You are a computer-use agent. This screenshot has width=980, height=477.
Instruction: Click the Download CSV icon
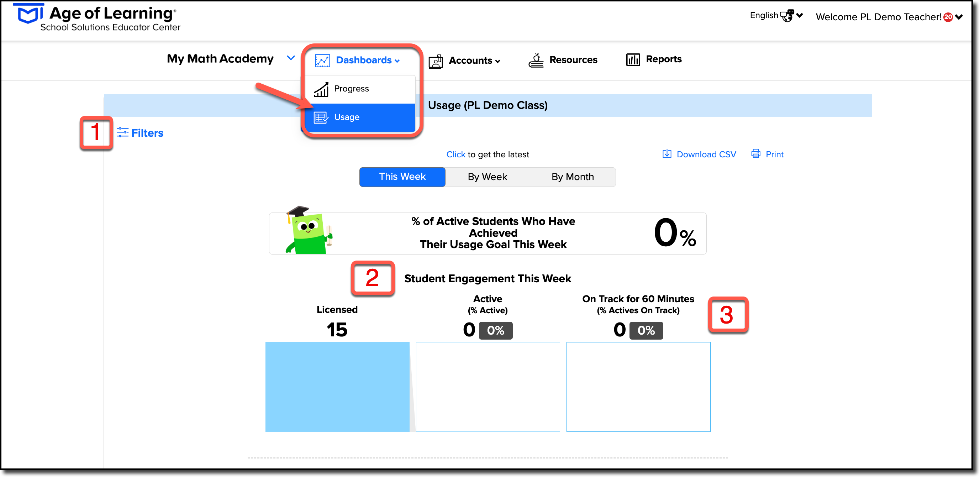666,154
